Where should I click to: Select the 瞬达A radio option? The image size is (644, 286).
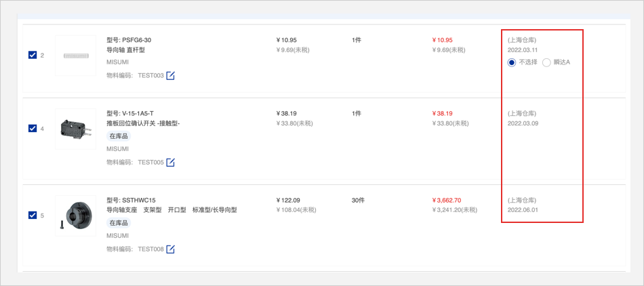coord(546,62)
